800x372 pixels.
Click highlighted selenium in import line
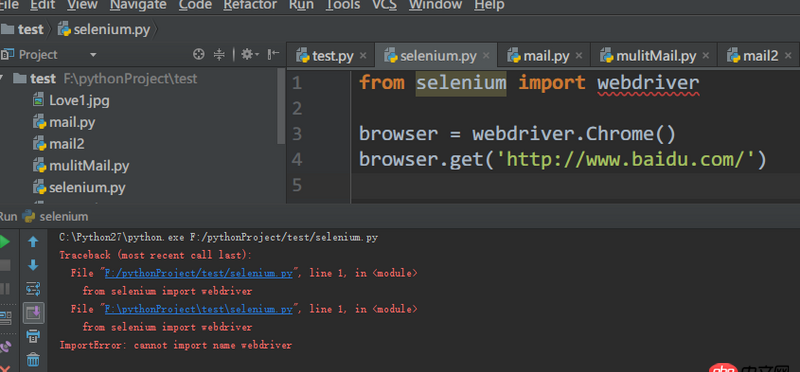coord(461,83)
